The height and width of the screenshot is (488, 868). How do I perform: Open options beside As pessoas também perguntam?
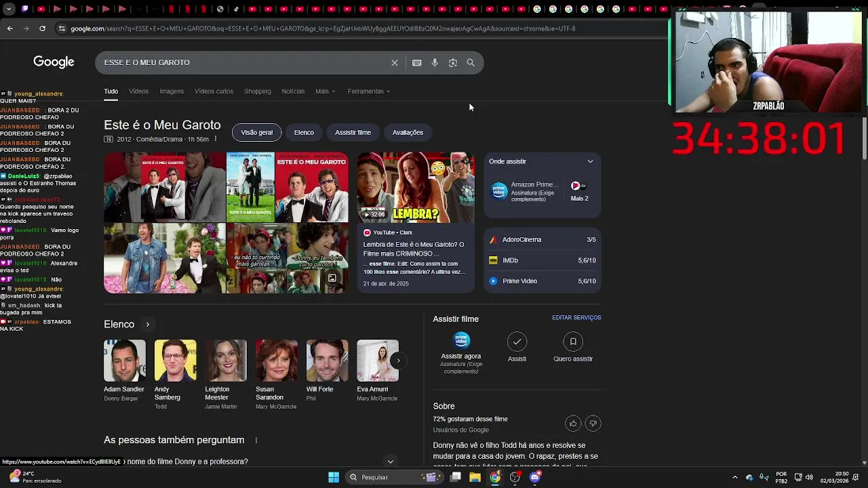click(256, 441)
